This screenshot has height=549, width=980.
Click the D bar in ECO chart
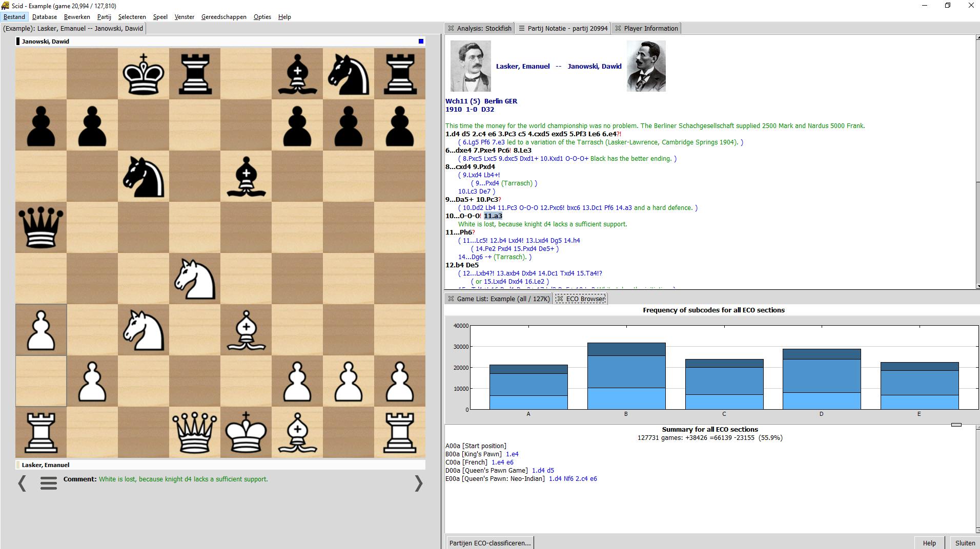(822, 379)
